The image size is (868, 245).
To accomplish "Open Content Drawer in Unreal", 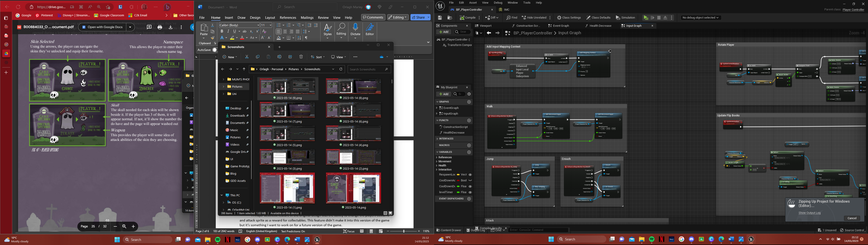I will pyautogui.click(x=449, y=230).
